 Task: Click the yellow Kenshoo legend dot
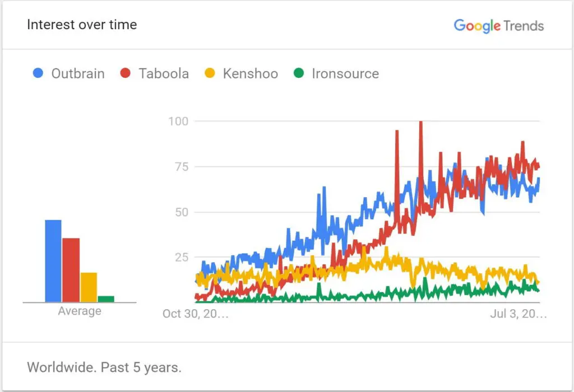[x=210, y=73]
